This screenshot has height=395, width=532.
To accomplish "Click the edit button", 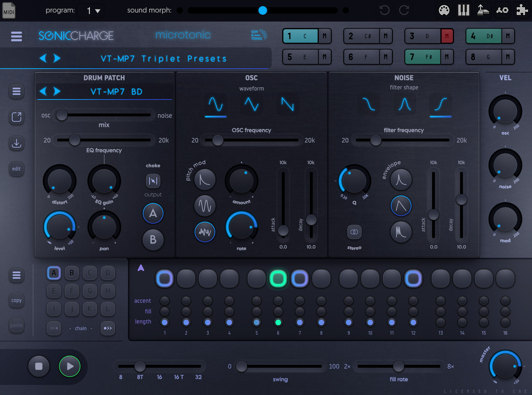I will point(17,169).
